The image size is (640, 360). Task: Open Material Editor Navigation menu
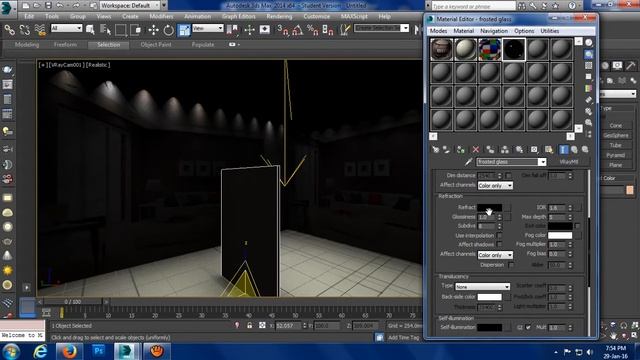pyautogui.click(x=494, y=31)
